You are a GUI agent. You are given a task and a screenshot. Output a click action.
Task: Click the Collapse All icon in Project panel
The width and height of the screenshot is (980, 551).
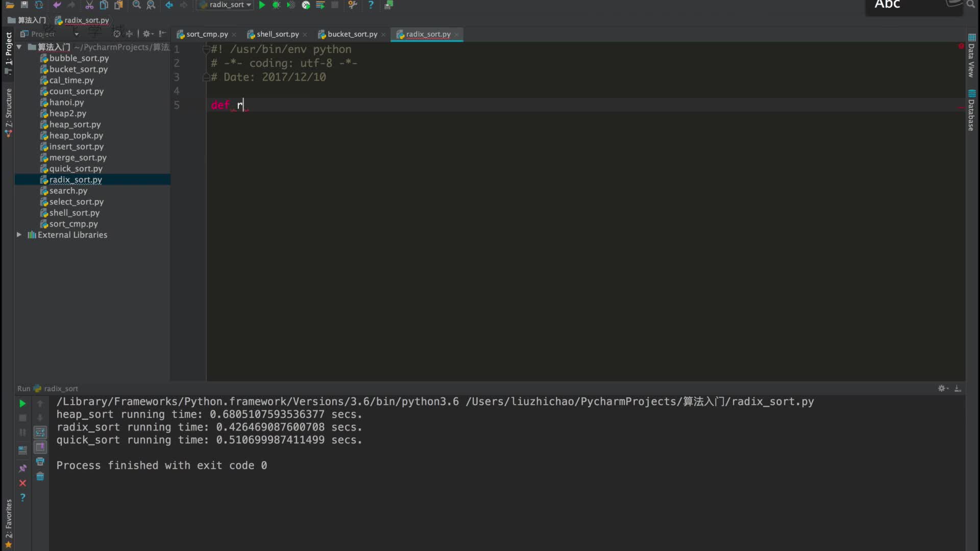pos(129,34)
